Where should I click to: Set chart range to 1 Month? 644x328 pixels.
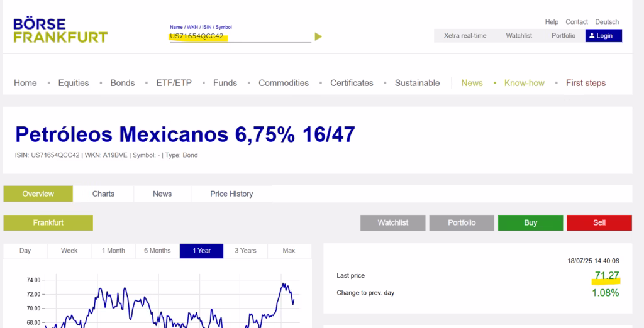pyautogui.click(x=113, y=251)
